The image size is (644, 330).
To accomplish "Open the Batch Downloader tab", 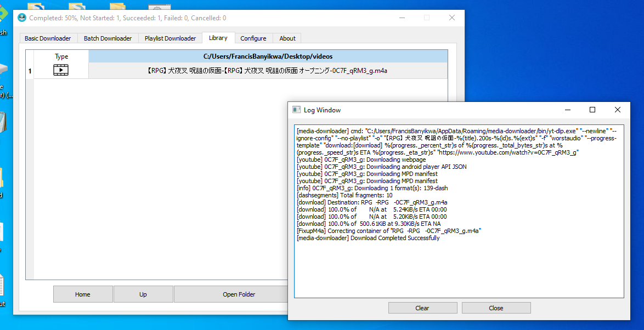I will 108,38.
